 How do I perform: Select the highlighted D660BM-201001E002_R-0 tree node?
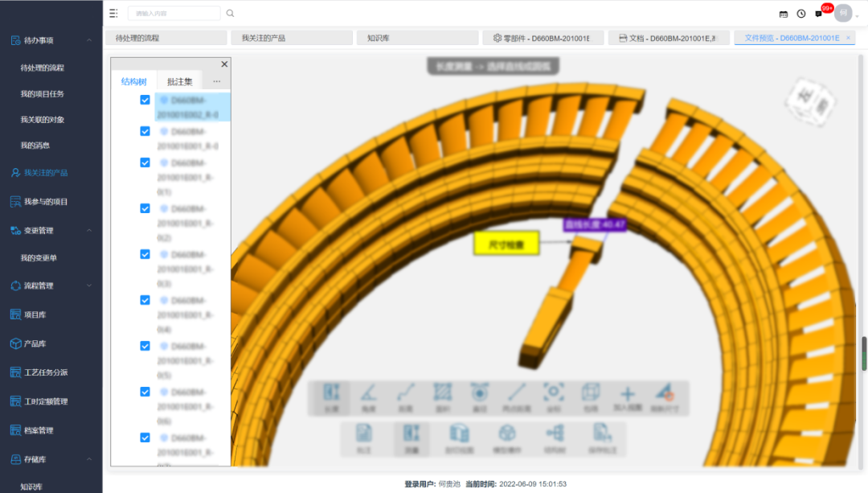click(192, 107)
